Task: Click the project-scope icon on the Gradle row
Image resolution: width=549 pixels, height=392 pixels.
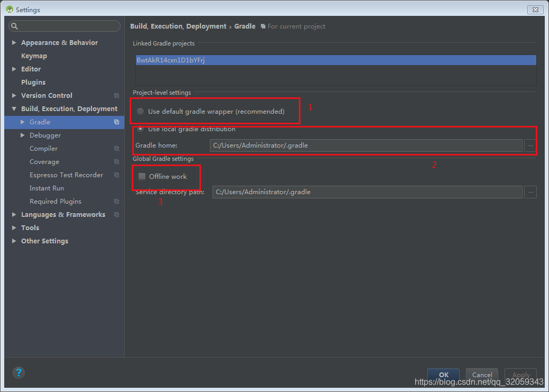Action: coord(116,122)
